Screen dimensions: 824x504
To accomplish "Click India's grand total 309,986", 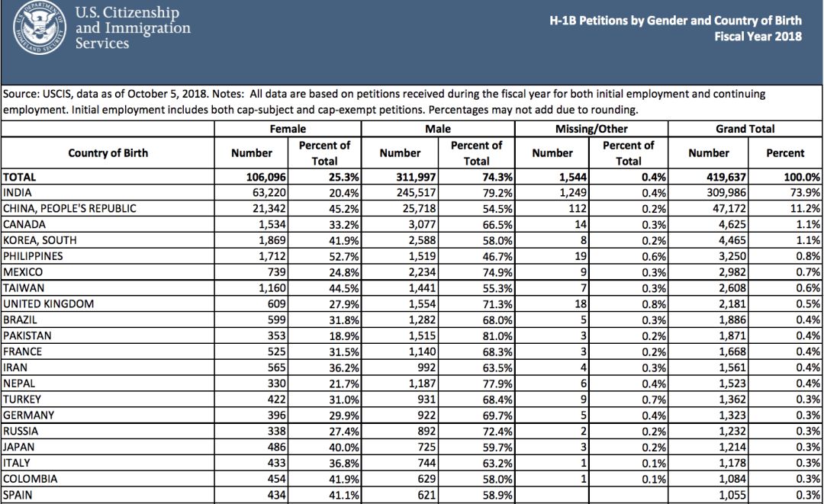I will click(726, 193).
